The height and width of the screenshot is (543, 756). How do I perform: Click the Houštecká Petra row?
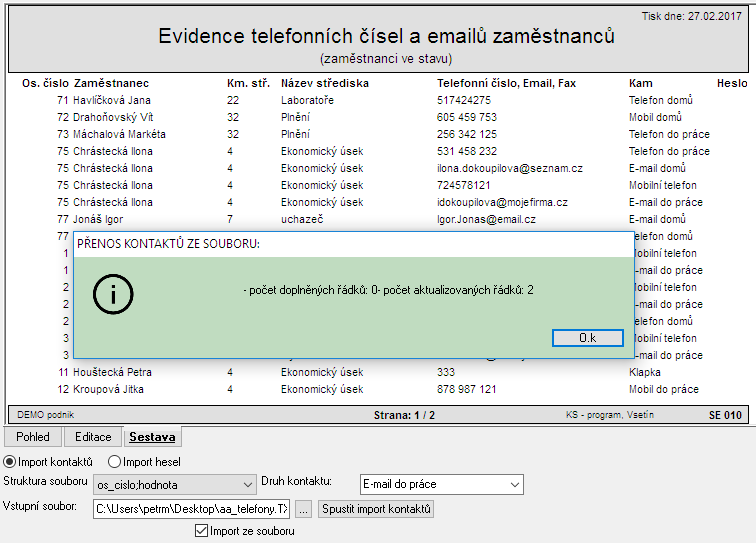point(377,372)
